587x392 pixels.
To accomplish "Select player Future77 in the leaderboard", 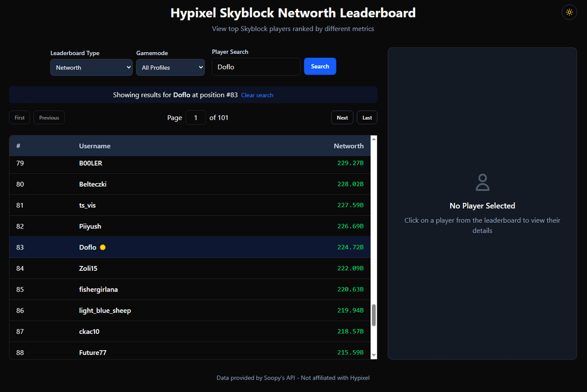I will (x=92, y=352).
